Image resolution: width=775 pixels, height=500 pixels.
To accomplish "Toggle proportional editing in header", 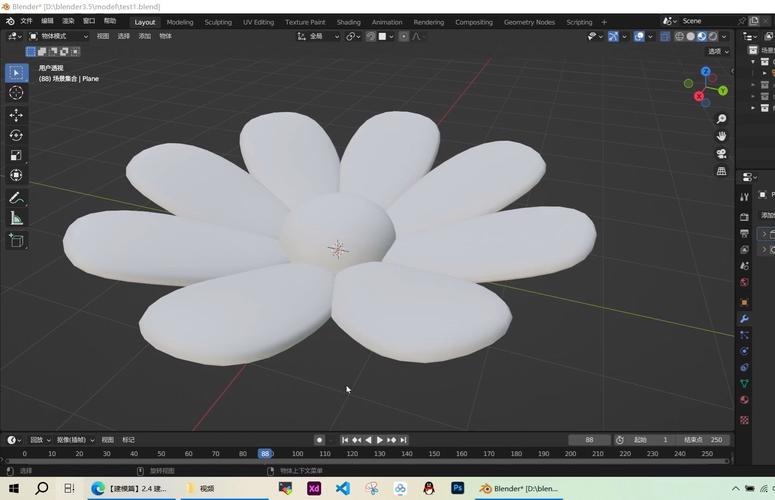I will click(404, 37).
